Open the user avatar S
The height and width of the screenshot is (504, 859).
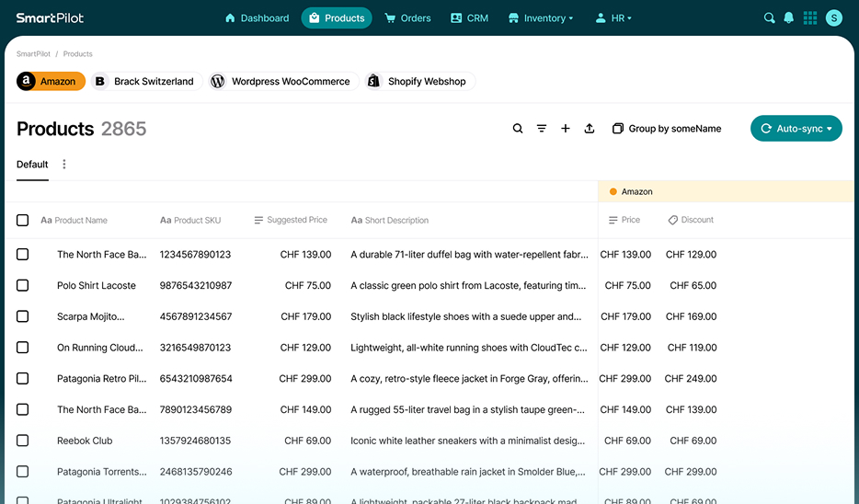coord(834,18)
